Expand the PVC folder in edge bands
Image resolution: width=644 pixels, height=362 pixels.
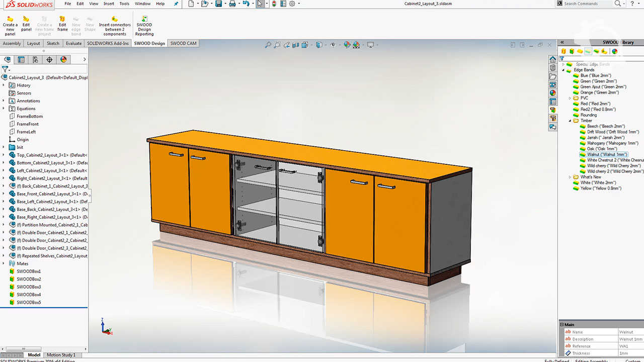(570, 98)
